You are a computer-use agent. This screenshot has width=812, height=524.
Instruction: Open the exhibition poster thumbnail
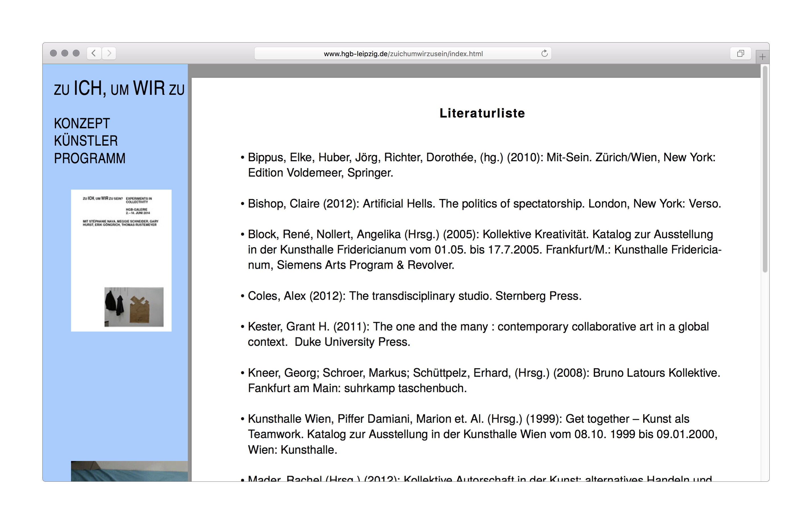[121, 260]
